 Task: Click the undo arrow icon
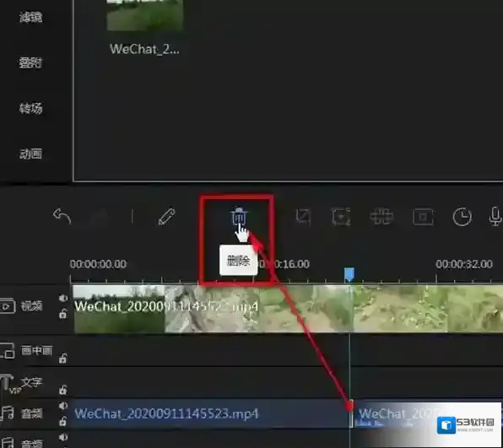tap(62, 217)
